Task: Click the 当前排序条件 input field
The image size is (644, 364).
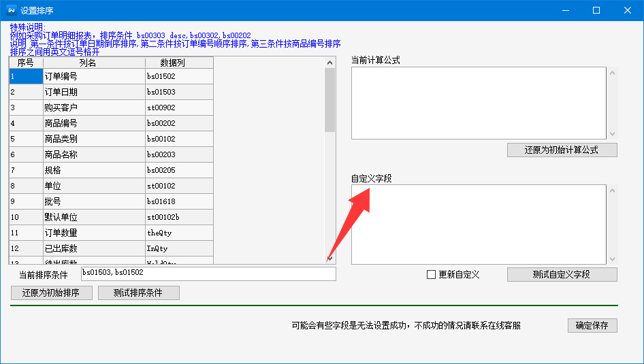Action: pyautogui.click(x=208, y=274)
